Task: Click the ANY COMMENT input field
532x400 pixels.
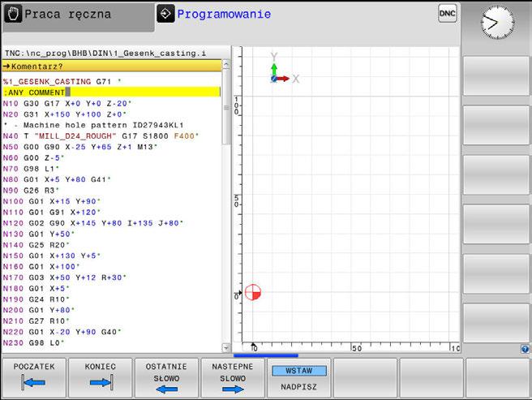Action: pyautogui.click(x=111, y=92)
